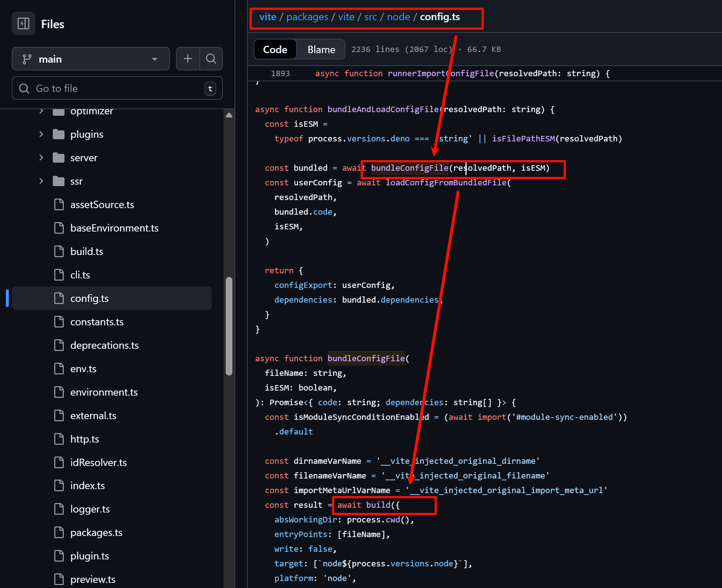Click the file tree scrollbar thumb

229,326
